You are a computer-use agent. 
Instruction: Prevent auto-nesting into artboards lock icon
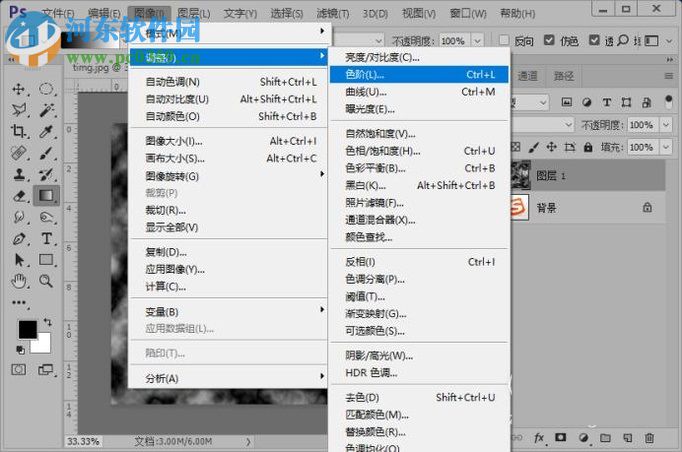(x=570, y=147)
